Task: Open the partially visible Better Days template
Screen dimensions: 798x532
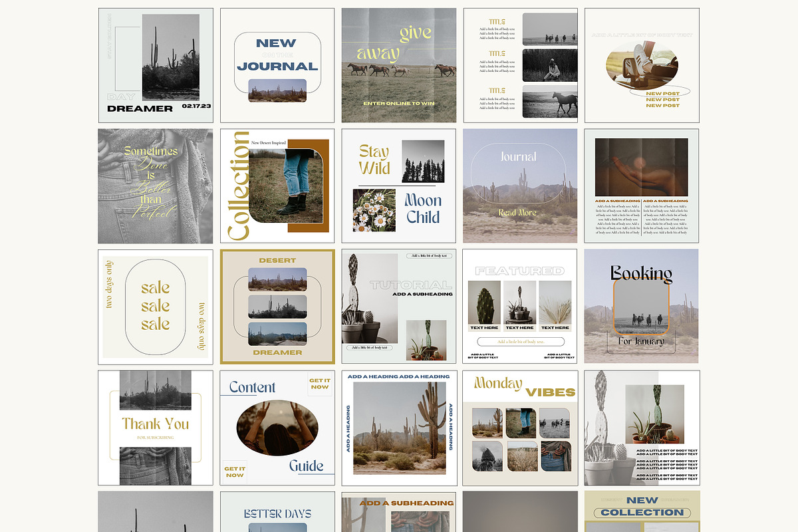Action: pyautogui.click(x=277, y=511)
